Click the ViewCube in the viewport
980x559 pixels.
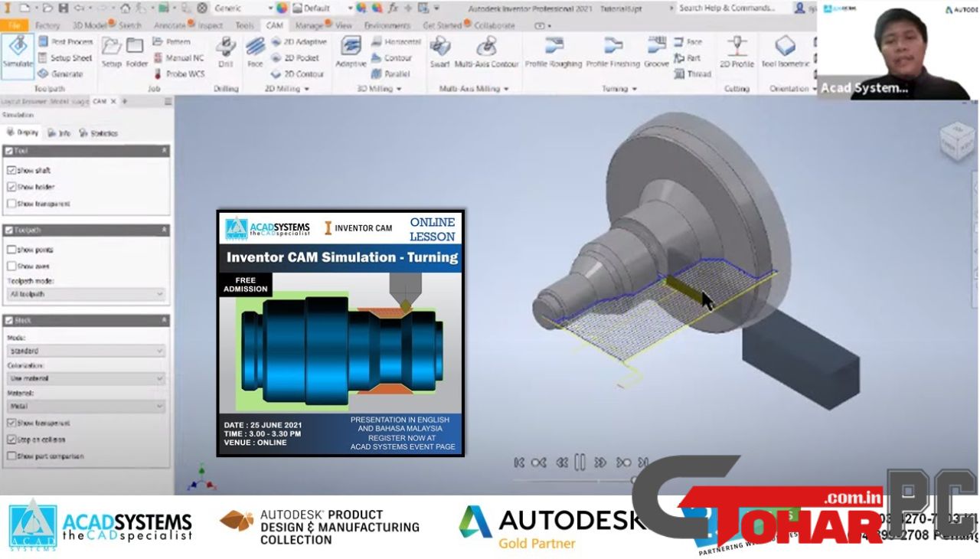click(x=957, y=143)
